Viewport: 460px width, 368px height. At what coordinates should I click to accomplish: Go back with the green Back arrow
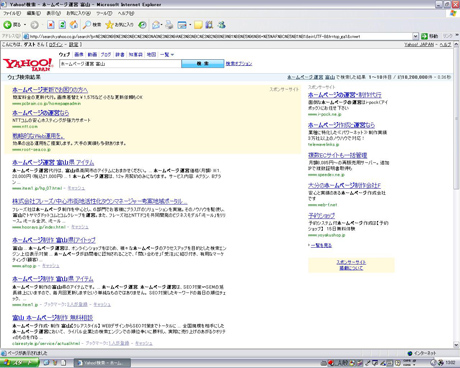pyautogui.click(x=12, y=25)
